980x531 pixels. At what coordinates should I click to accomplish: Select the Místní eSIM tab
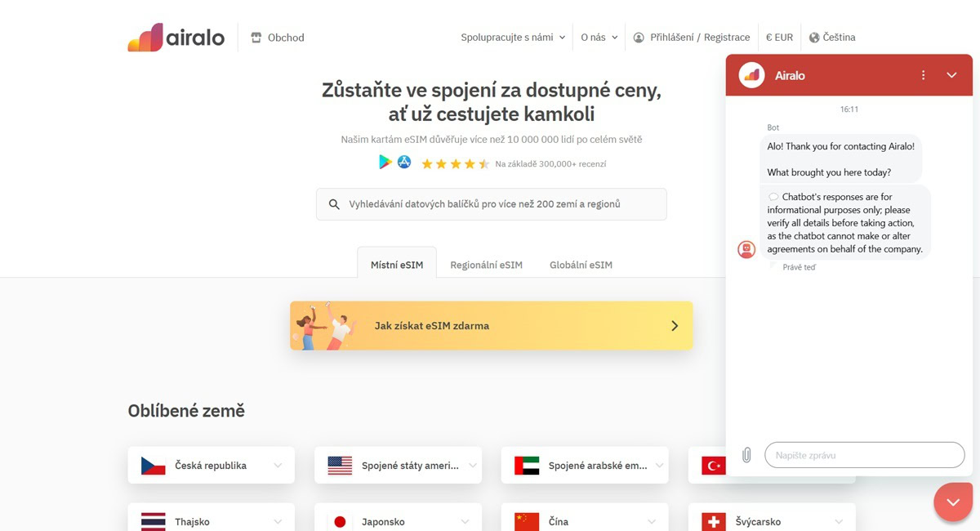(397, 265)
